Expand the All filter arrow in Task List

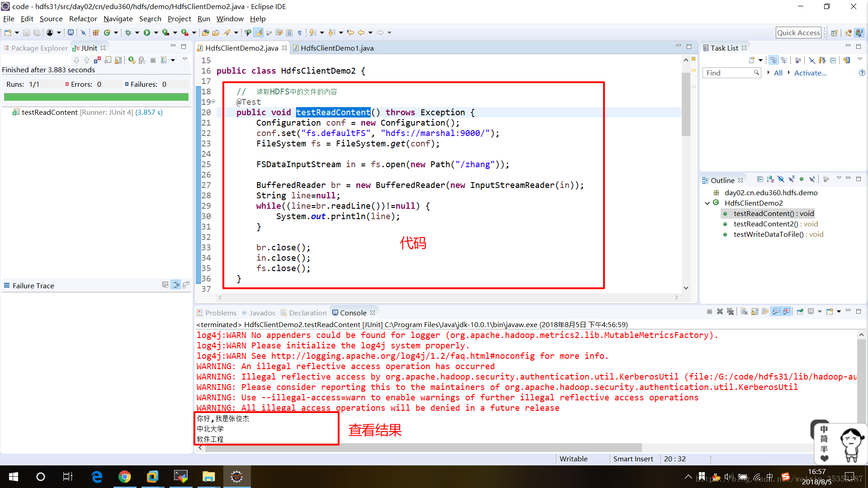[x=768, y=73]
